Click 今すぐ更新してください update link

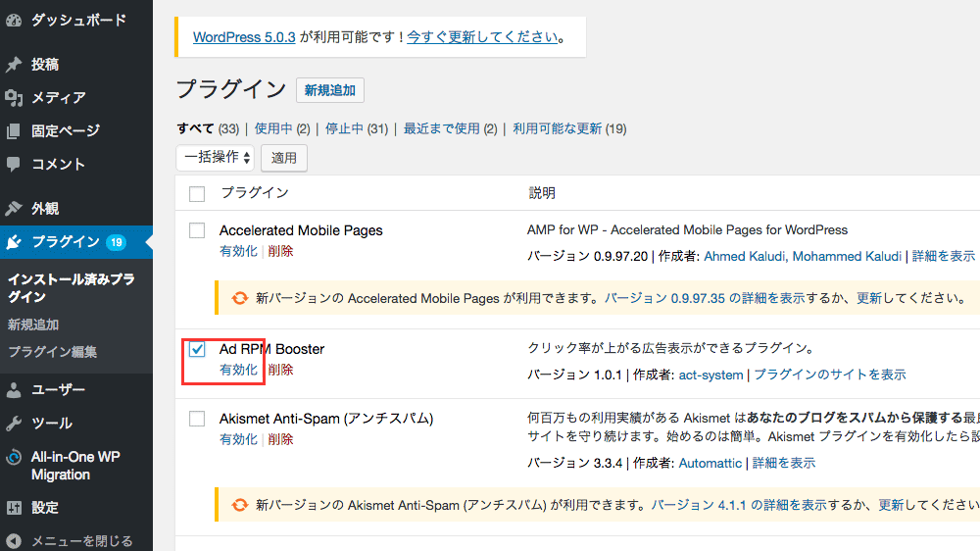(482, 37)
